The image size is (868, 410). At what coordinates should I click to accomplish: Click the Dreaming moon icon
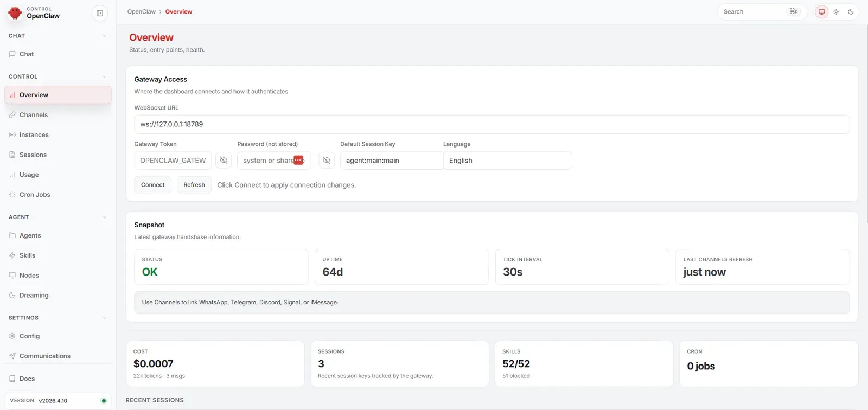12,296
